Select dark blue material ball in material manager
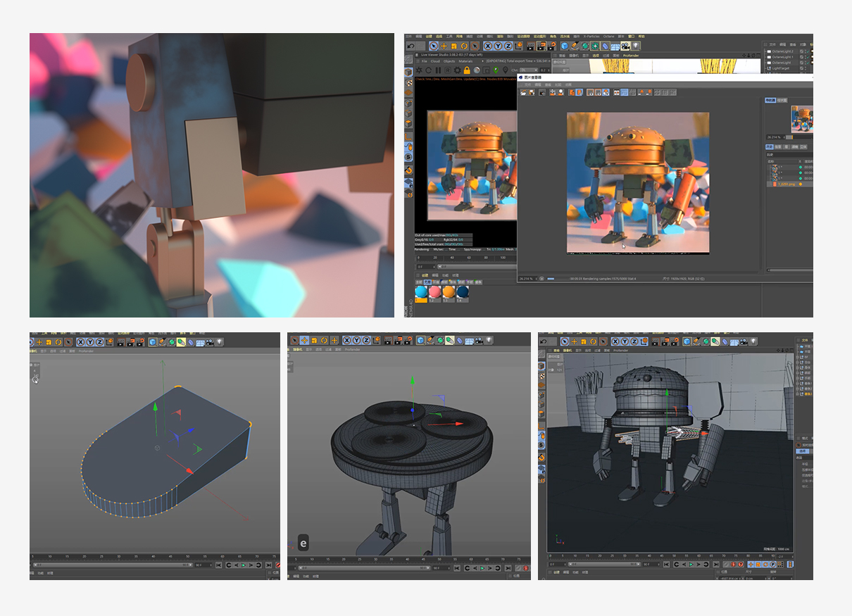Image resolution: width=852 pixels, height=616 pixels. pos(463,291)
